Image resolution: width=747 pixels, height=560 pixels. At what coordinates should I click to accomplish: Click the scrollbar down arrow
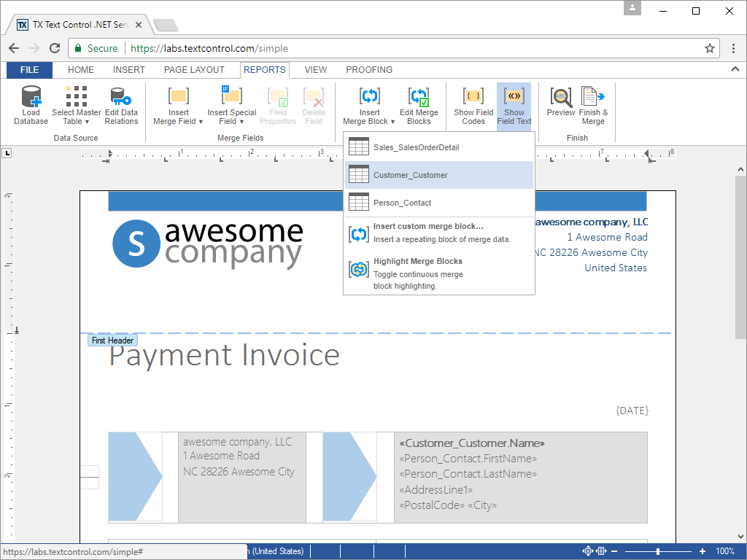[x=740, y=537]
